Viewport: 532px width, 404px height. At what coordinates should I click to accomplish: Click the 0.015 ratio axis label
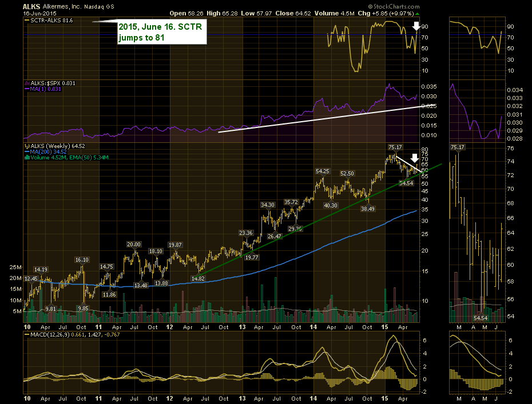pyautogui.click(x=429, y=125)
